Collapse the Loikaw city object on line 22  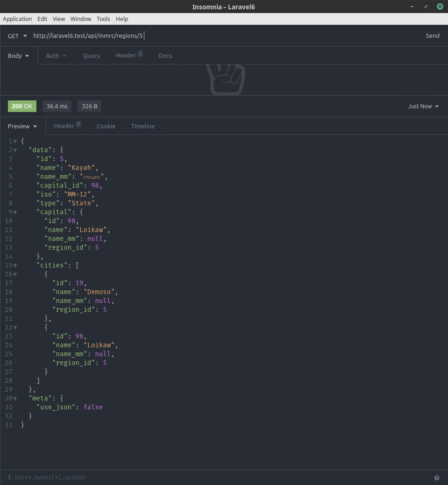point(15,328)
